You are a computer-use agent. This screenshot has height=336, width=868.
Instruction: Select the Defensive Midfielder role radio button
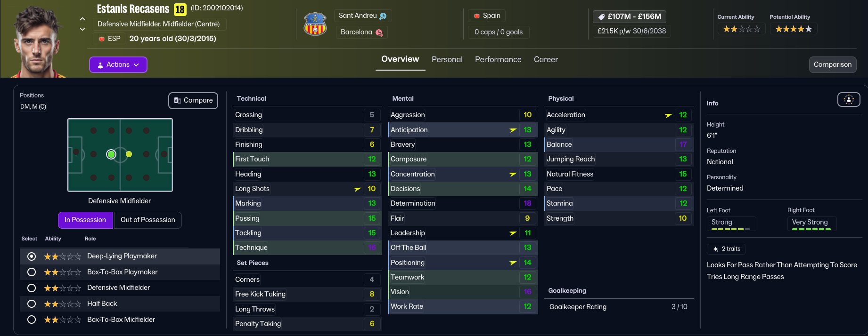32,288
